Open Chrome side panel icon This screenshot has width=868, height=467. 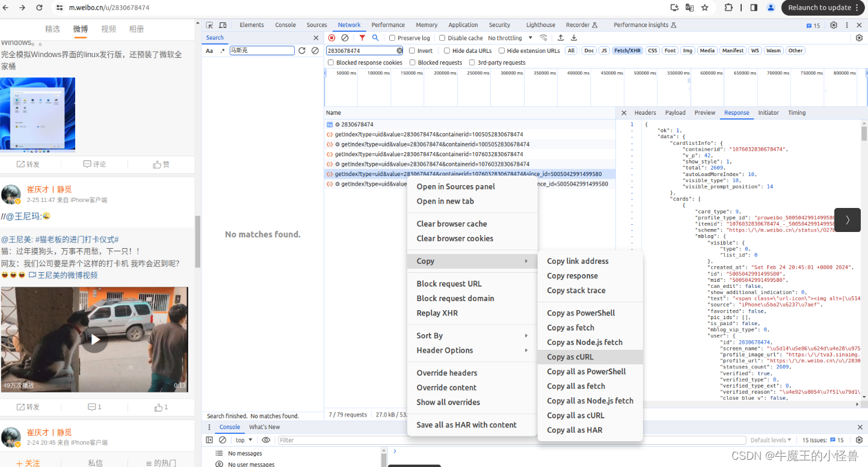pos(754,8)
